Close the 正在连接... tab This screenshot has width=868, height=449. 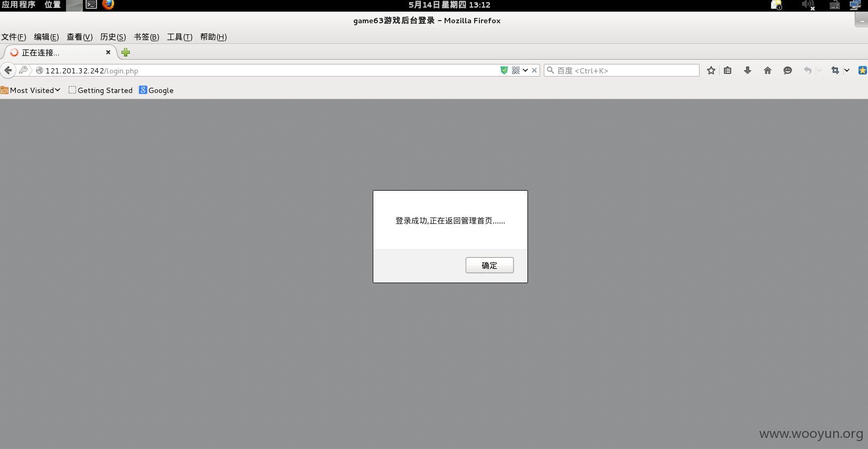pyautogui.click(x=108, y=52)
